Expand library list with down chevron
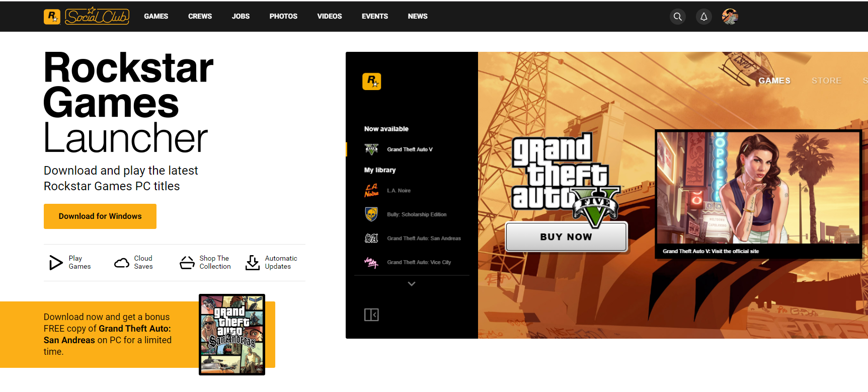The image size is (868, 392). click(412, 284)
